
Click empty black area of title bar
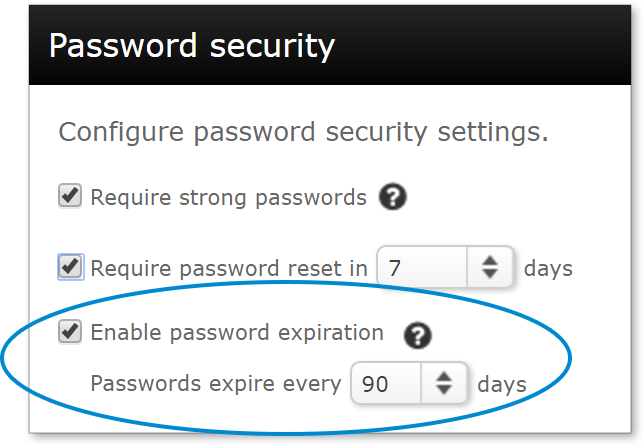(485, 46)
